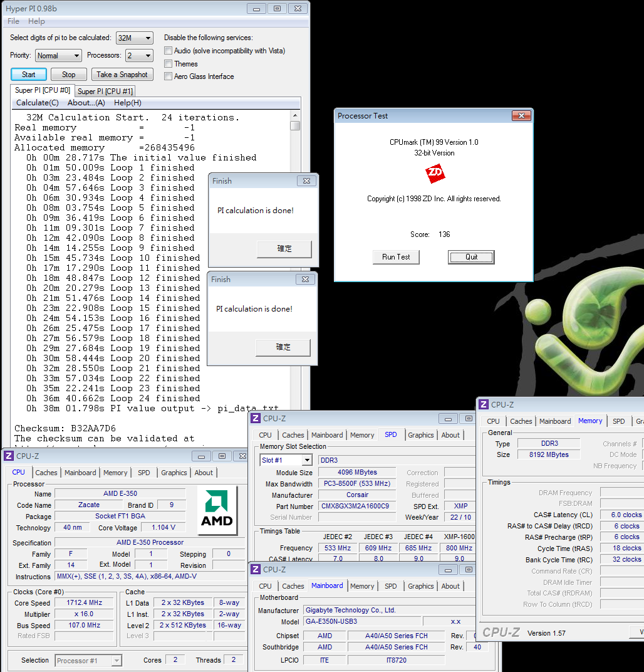
Task: Select the Super PI [CPU #0] tab
Action: tap(43, 90)
